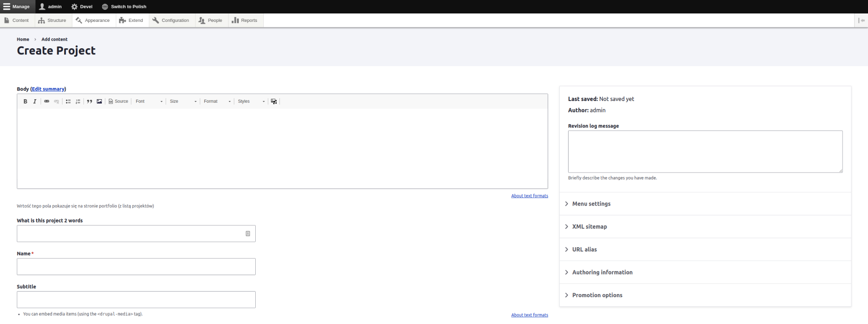The height and width of the screenshot is (324, 868).
Task: Toggle italic formatting in Body editor
Action: point(35,101)
